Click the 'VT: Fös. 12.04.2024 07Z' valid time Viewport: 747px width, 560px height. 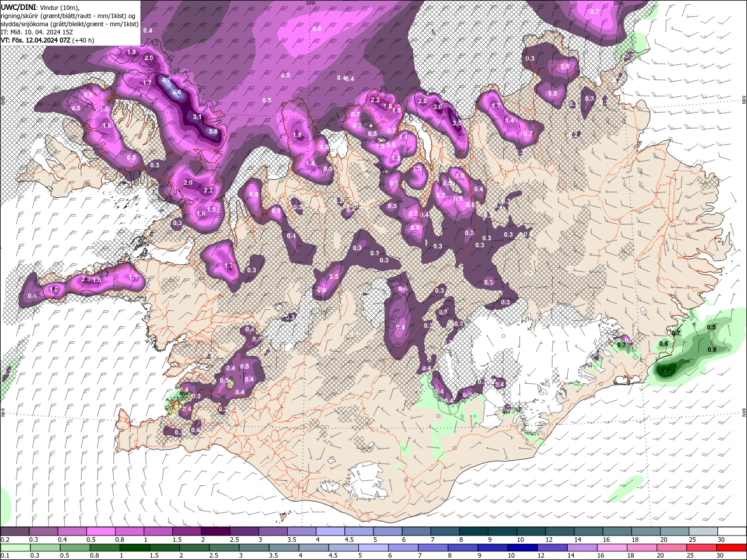point(34,40)
